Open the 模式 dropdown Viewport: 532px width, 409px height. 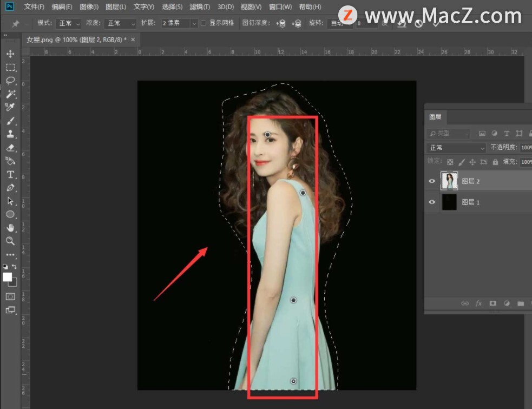point(68,23)
